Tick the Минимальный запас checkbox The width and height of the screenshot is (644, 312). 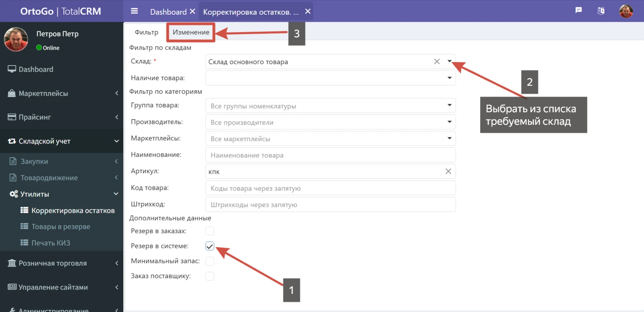click(x=210, y=261)
